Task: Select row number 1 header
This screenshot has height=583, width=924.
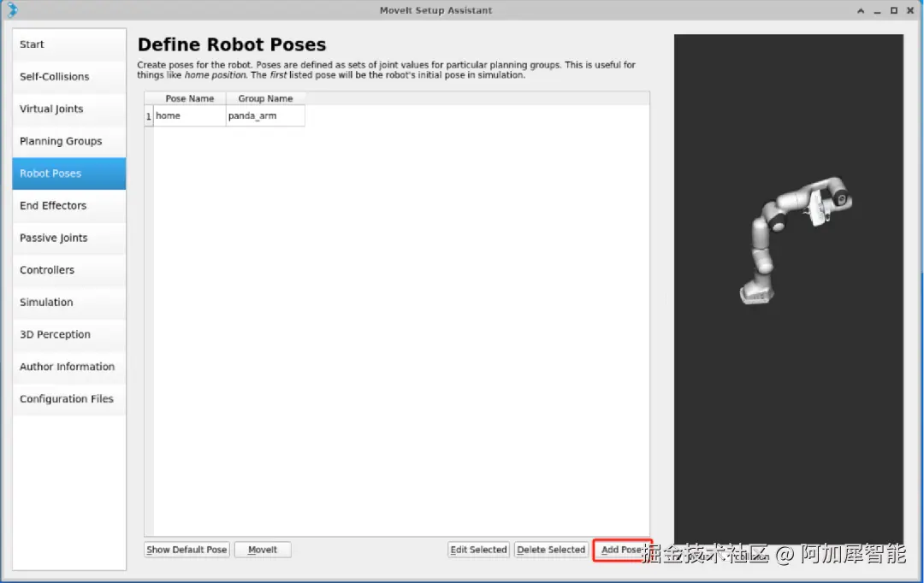Action: point(149,116)
